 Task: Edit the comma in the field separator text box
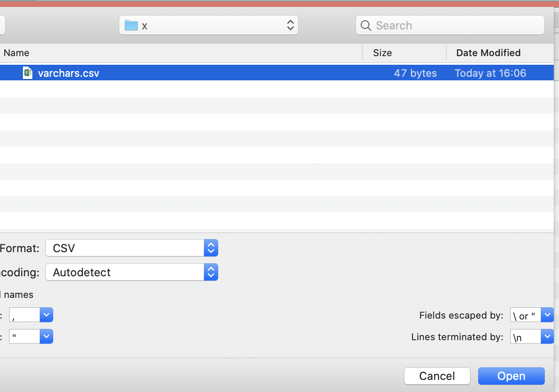(24, 315)
